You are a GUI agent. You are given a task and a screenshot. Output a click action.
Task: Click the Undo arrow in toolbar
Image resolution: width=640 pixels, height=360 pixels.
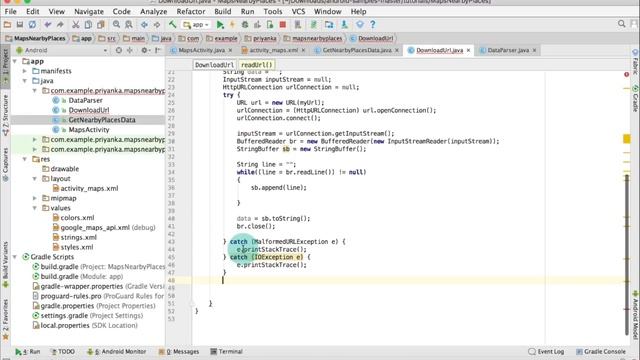click(48, 24)
